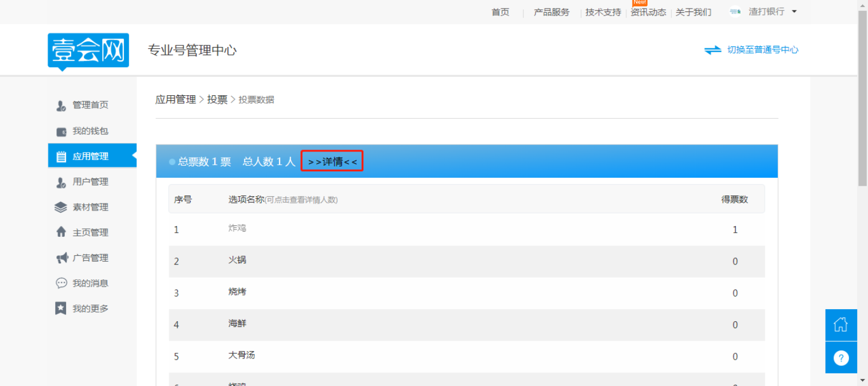The height and width of the screenshot is (386, 868).
Task: Open the 产品服务 menu item
Action: point(552,12)
